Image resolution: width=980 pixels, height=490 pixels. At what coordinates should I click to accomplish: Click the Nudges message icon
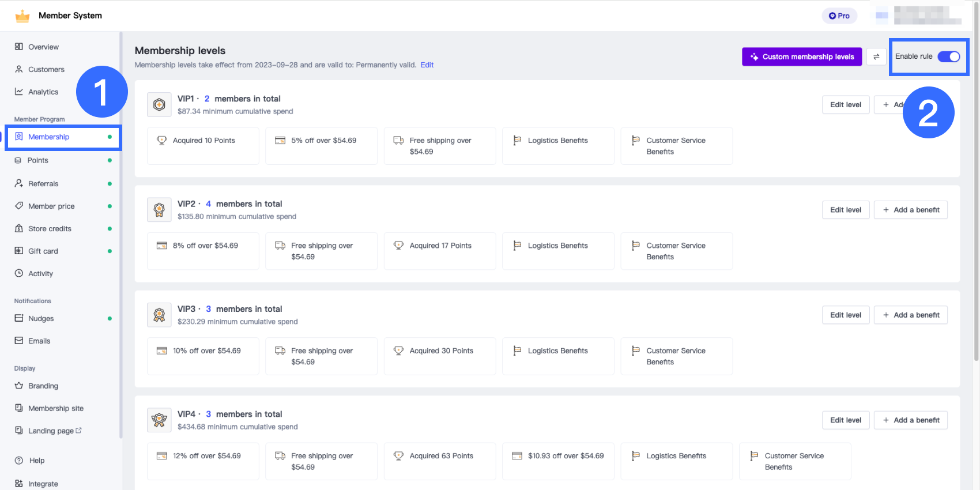[x=19, y=318]
